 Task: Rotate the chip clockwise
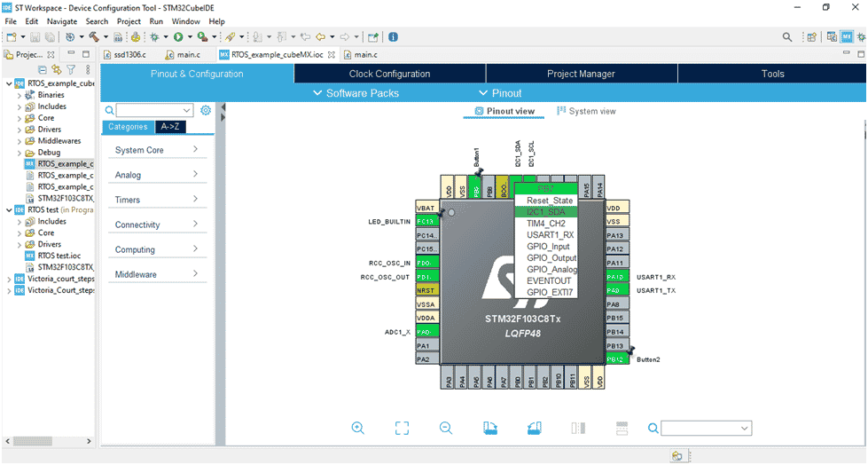point(490,428)
